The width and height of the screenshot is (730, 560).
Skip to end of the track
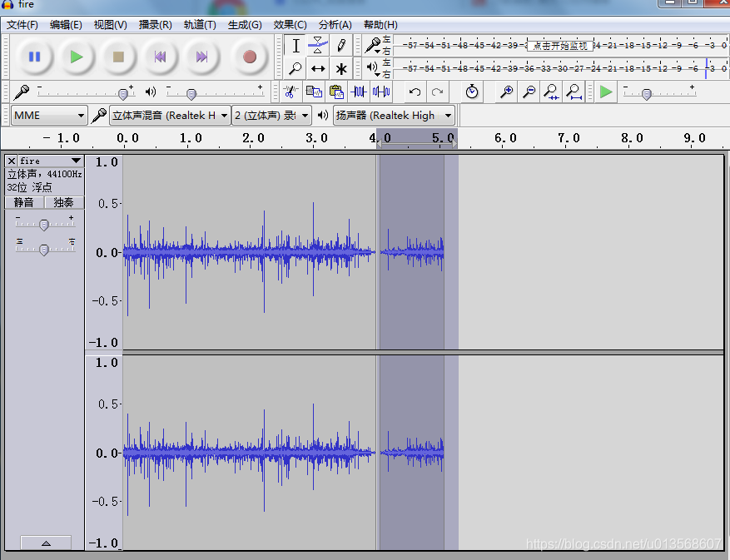pyautogui.click(x=201, y=57)
